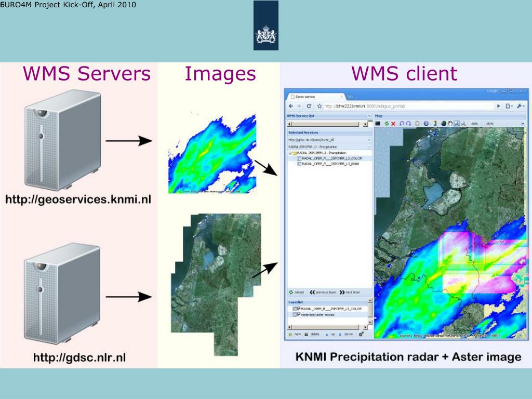Expand the gdsc.nlr.nl aster_all service
Screen dimensions: 532x399
(369, 140)
